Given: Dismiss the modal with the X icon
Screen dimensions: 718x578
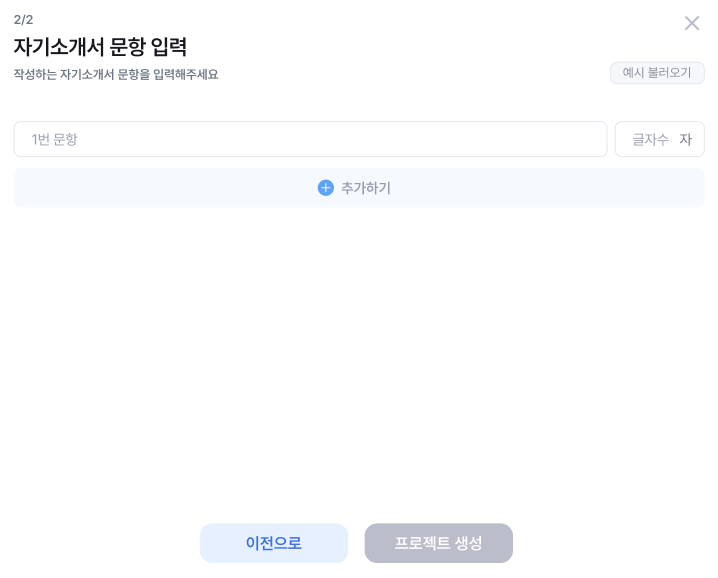Looking at the screenshot, I should pos(691,23).
